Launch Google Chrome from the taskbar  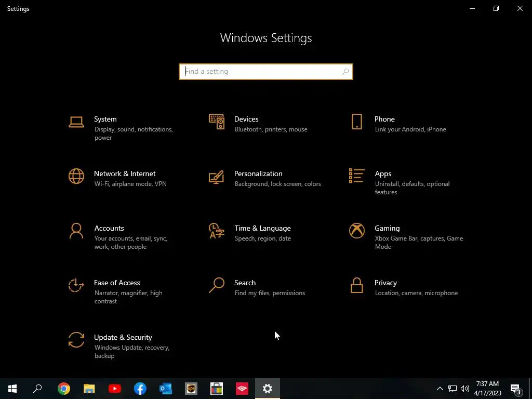pos(64,389)
